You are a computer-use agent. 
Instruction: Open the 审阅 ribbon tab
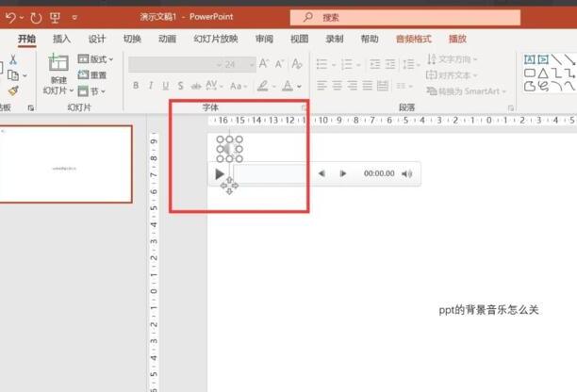[264, 39]
